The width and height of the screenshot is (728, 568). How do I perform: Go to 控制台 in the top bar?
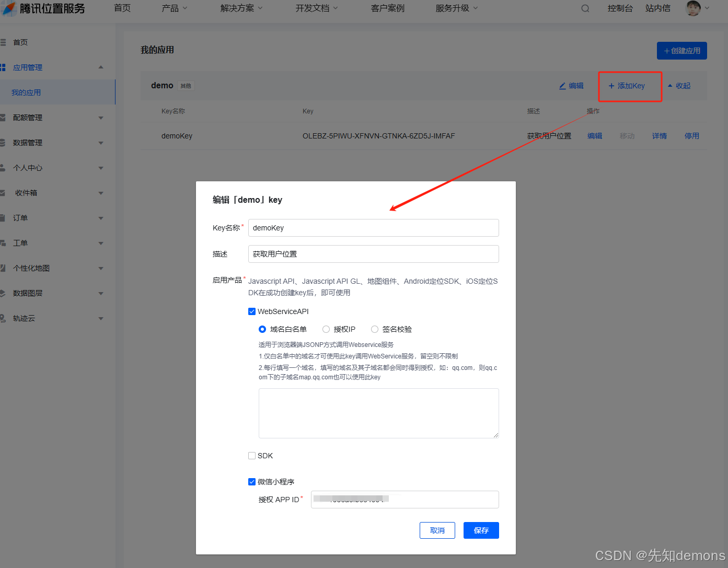pyautogui.click(x=620, y=8)
